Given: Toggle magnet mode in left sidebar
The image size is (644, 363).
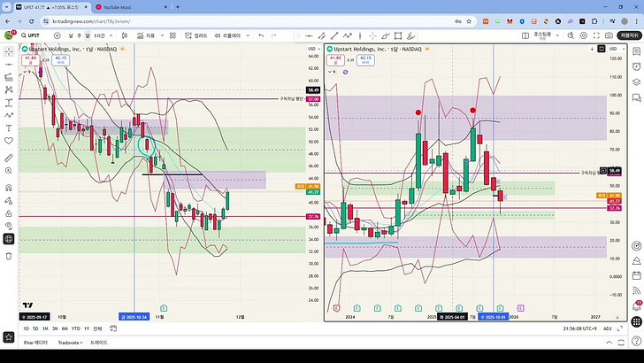Looking at the screenshot, I should [x=9, y=188].
